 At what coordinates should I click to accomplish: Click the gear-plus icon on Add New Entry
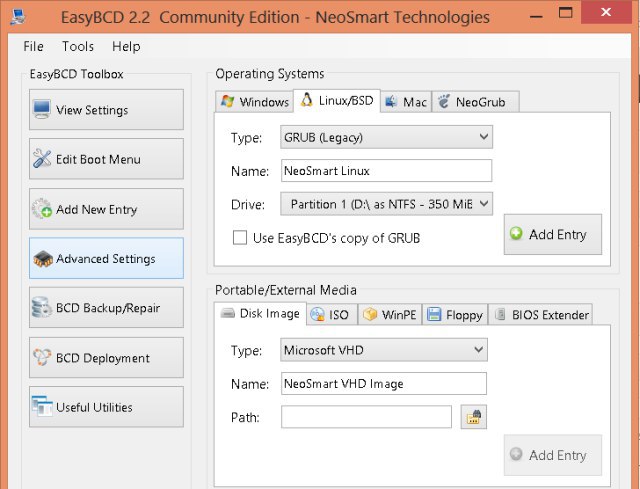(42, 209)
